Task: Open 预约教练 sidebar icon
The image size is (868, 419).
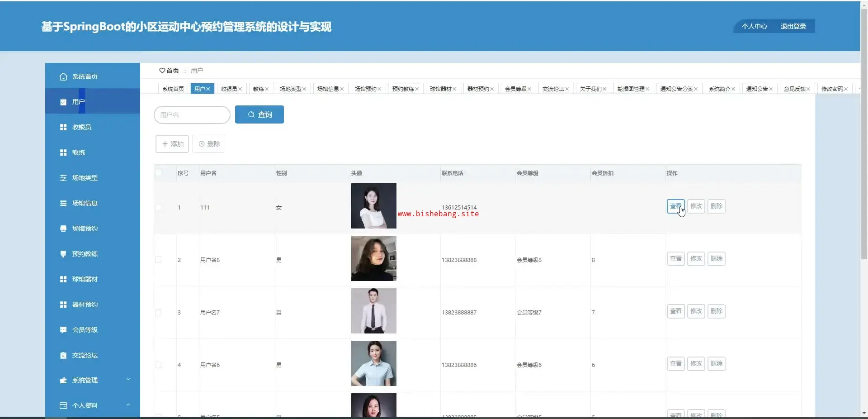Action: (63, 254)
